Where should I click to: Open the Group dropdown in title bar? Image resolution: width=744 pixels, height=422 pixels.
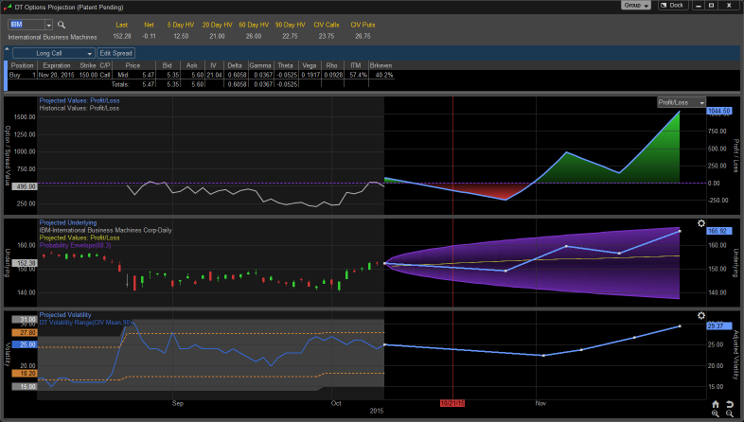[x=636, y=5]
